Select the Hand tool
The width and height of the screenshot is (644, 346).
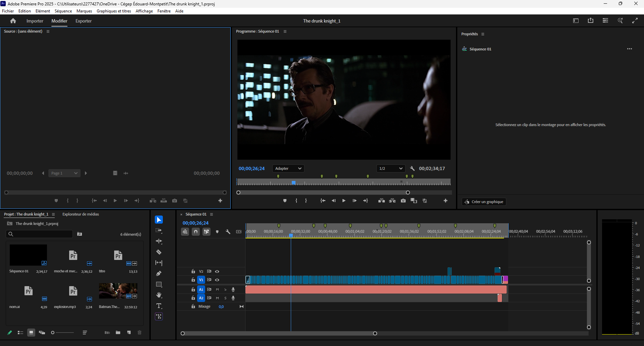159,295
